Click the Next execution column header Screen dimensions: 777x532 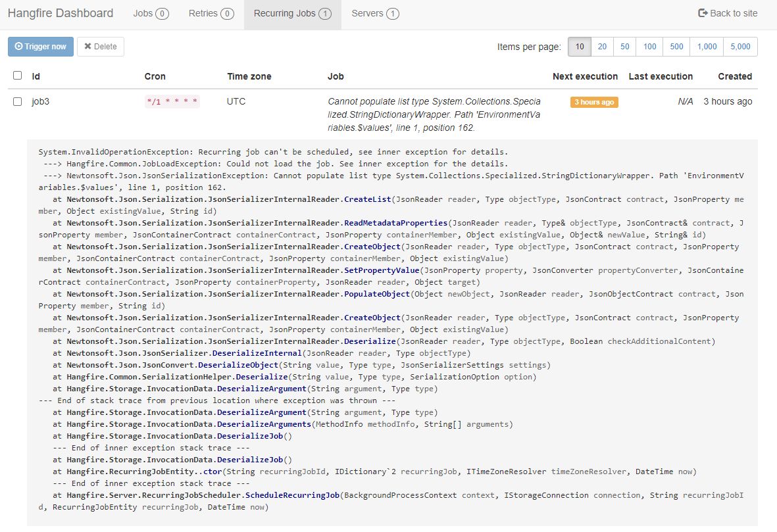point(586,76)
